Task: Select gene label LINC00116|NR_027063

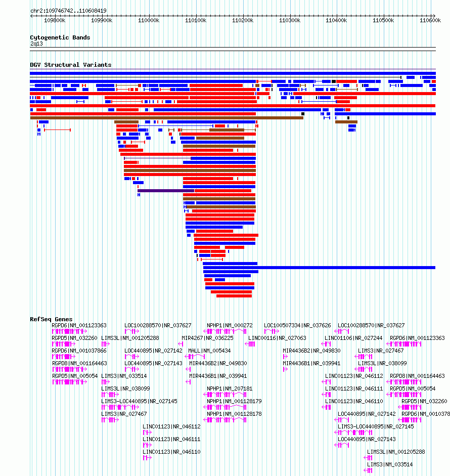Action: pyautogui.click(x=278, y=338)
